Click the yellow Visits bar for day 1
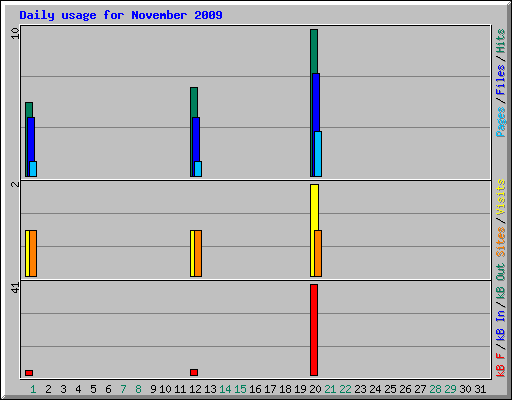512x400 pixels. tap(27, 253)
